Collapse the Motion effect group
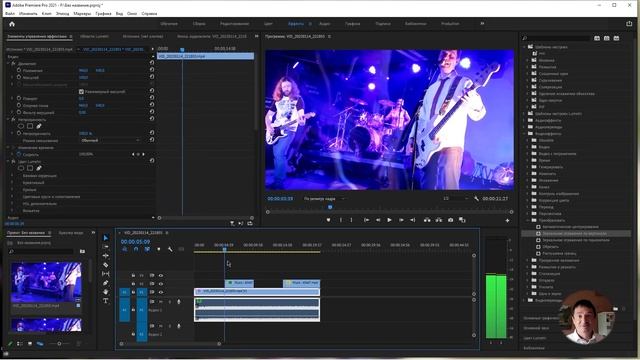 pyautogui.click(x=8, y=64)
